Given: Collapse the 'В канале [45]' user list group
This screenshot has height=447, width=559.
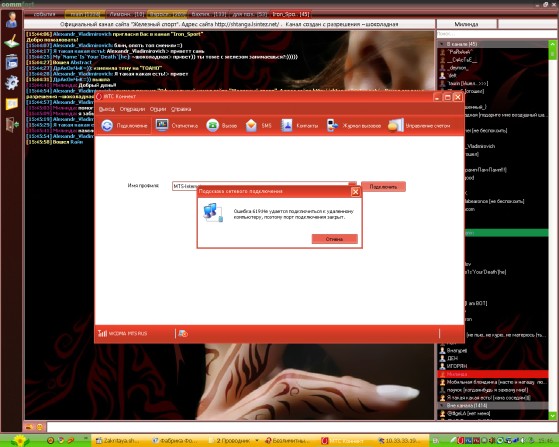Looking at the screenshot, I should [442, 44].
